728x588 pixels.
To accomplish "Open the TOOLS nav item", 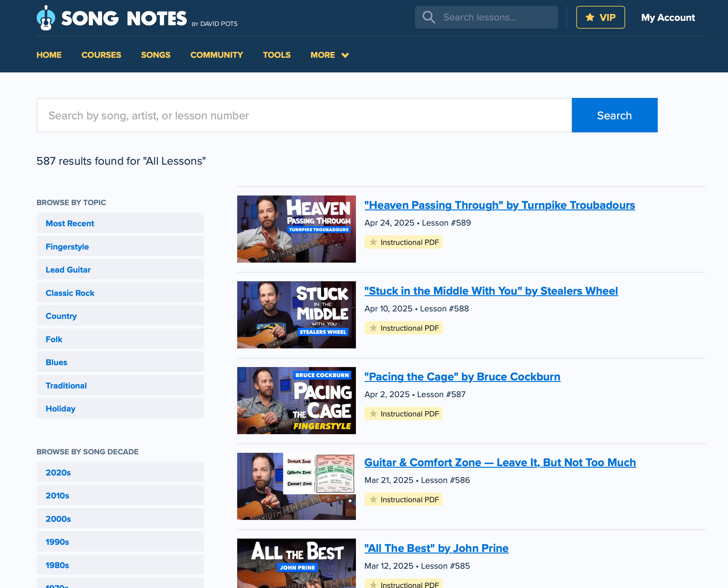I will click(277, 55).
